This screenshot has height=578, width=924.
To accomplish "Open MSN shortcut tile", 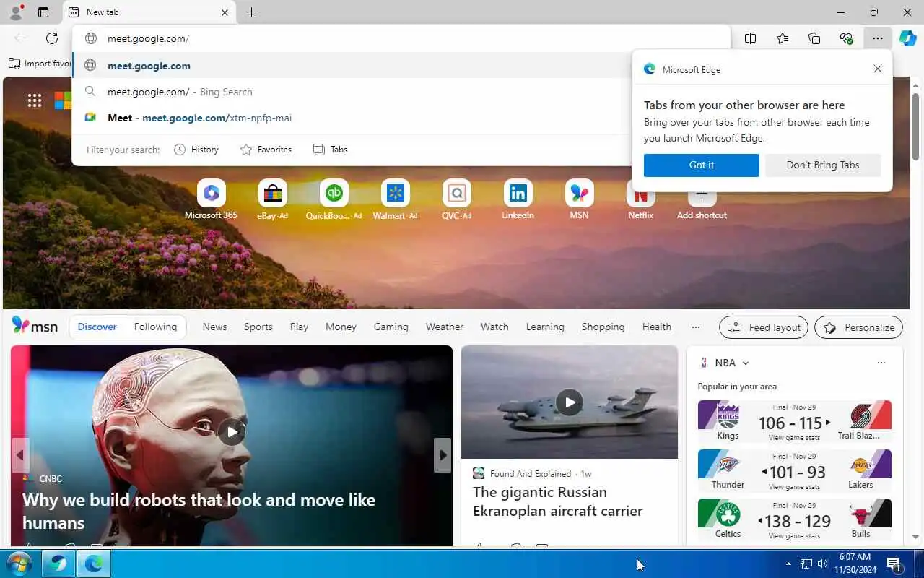I will point(579,199).
